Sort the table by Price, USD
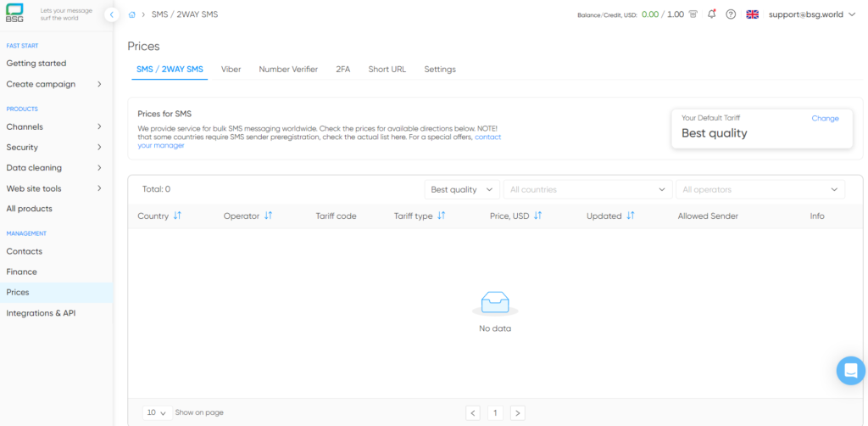This screenshot has width=868, height=426. coord(537,216)
